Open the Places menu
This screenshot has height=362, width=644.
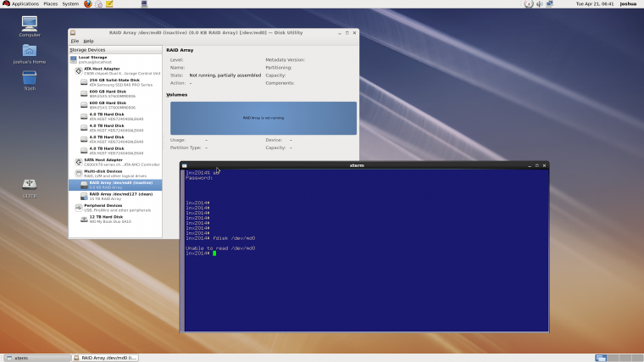click(51, 3)
